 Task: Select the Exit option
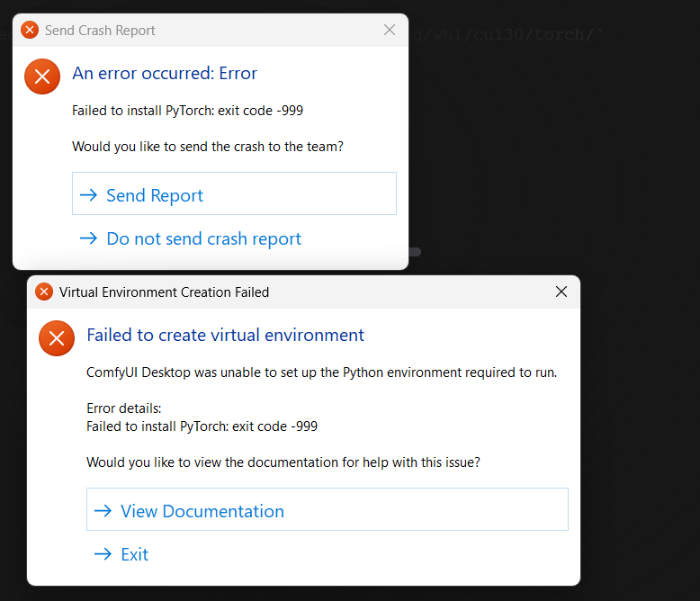(x=134, y=554)
